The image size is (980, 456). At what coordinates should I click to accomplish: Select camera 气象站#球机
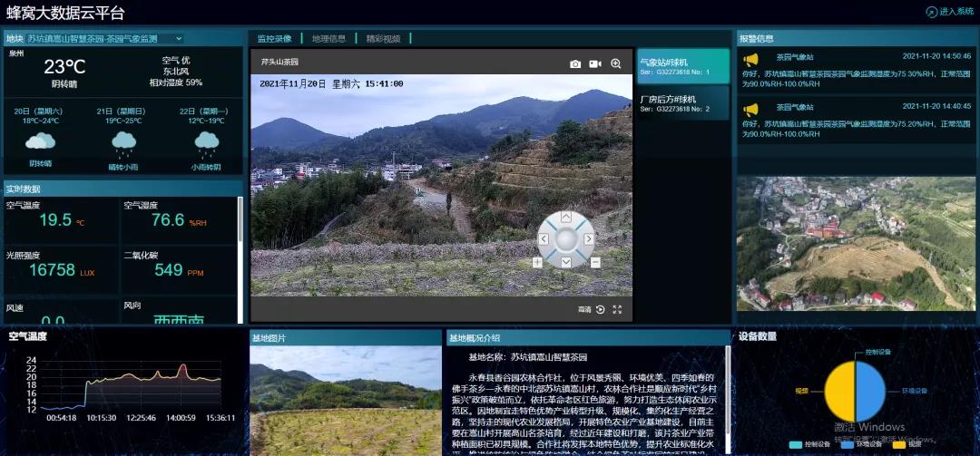click(x=683, y=66)
